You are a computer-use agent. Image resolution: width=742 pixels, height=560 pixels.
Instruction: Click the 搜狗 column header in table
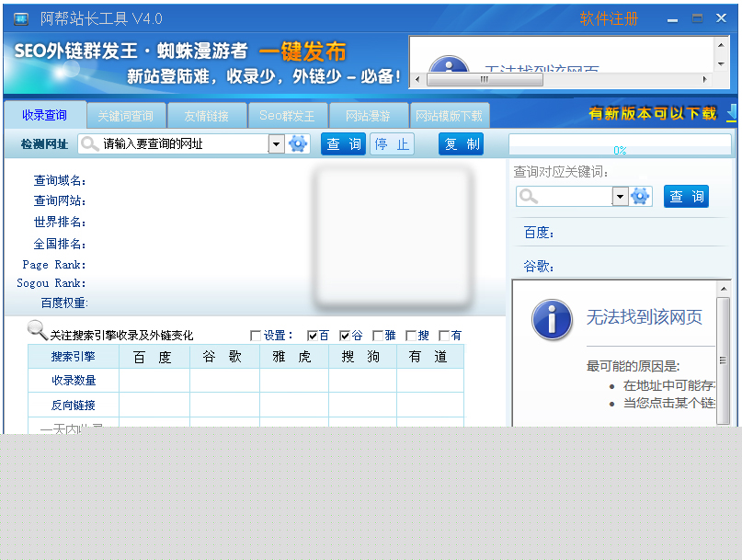click(x=362, y=357)
